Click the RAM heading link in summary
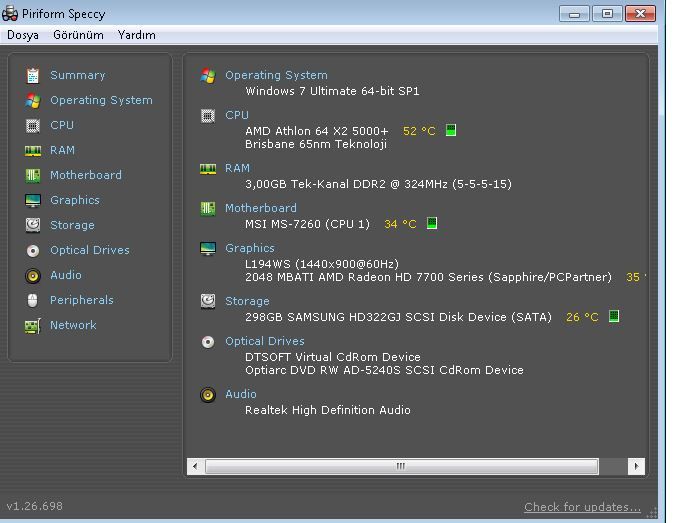684x523 pixels. click(237, 168)
